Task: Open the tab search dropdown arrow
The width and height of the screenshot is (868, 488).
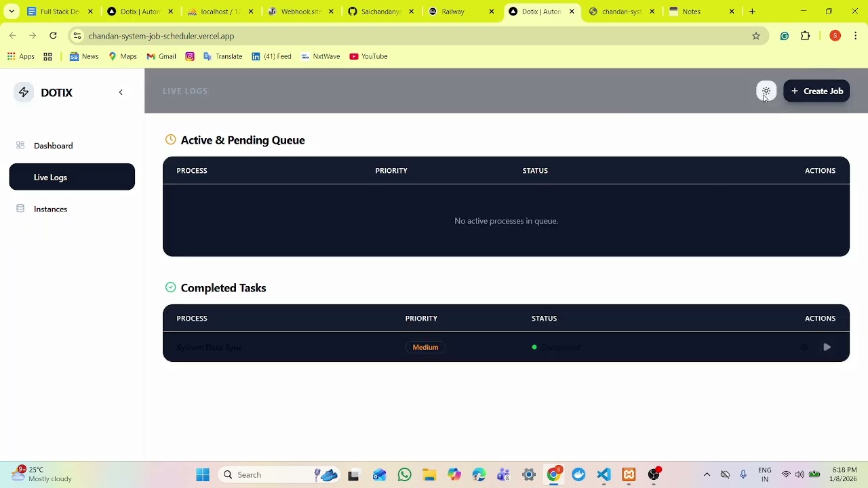Action: [x=12, y=12]
